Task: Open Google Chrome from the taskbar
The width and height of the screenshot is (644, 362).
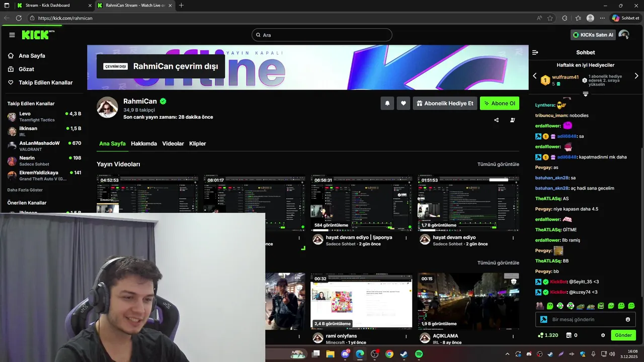Action: pos(389,354)
